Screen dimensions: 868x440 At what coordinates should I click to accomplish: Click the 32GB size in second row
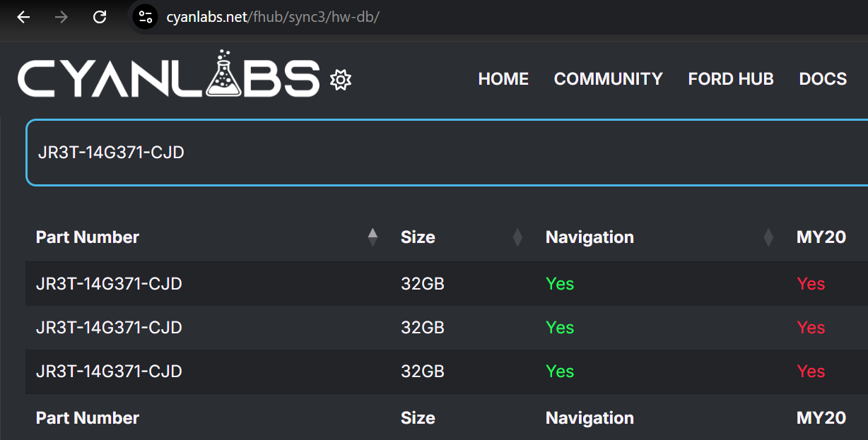[422, 328]
